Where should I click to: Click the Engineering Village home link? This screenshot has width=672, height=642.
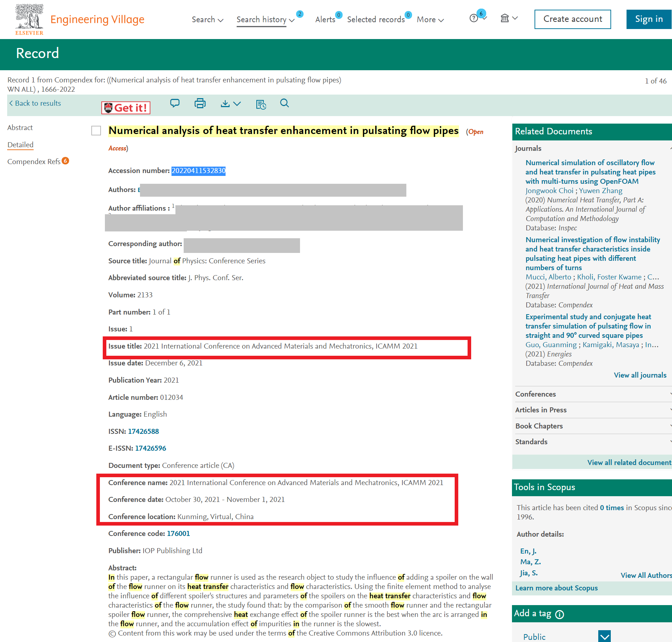point(97,19)
